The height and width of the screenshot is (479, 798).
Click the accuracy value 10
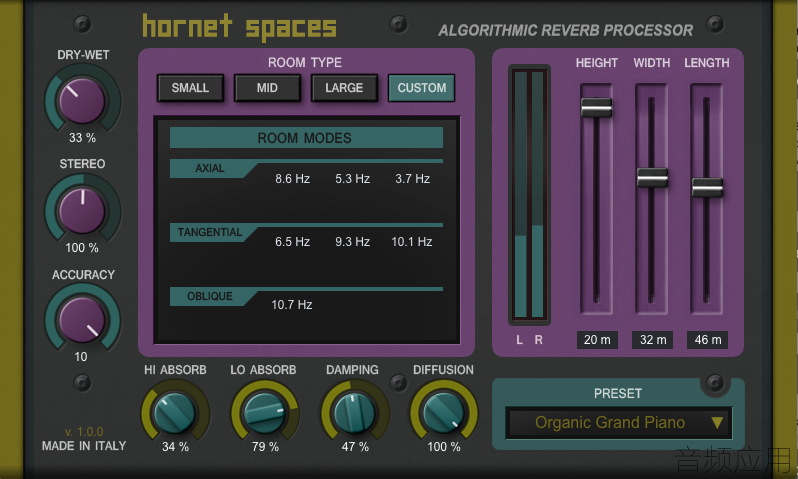click(x=81, y=357)
